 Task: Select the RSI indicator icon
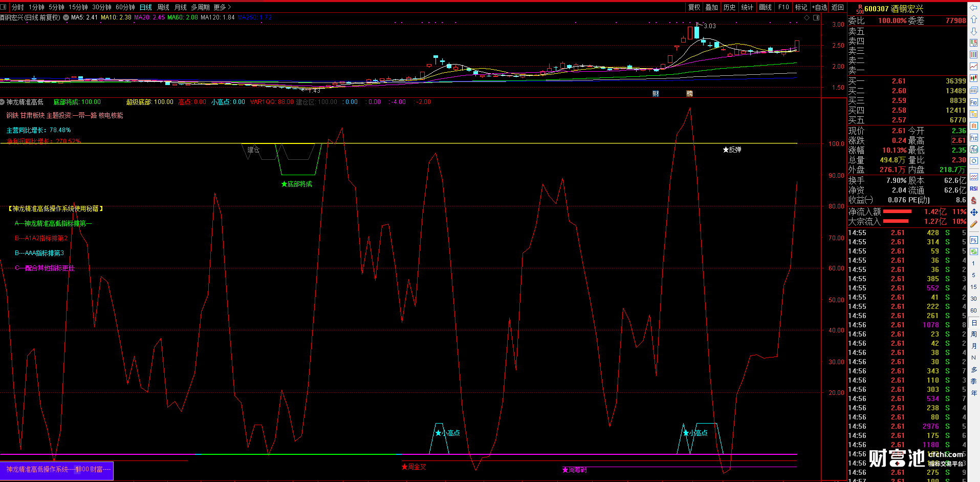point(973,188)
